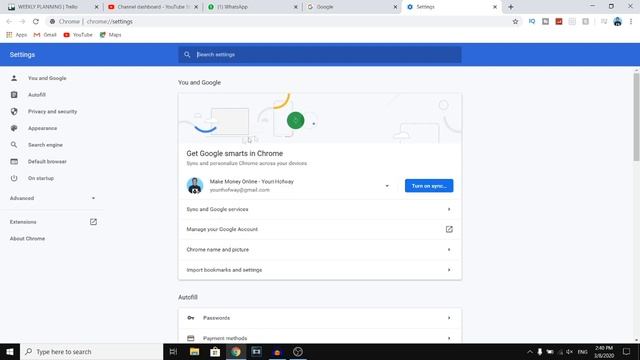Open File Explorer from taskbar
Viewport: 640px width, 360px height.
tap(194, 351)
